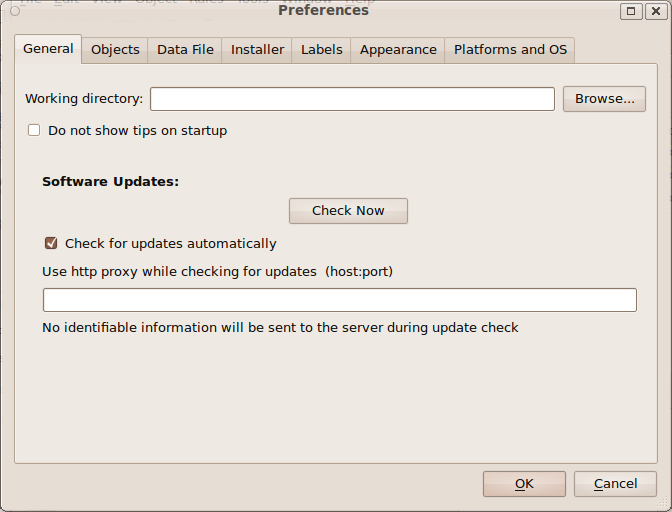Cancel the Preferences dialog

[615, 484]
